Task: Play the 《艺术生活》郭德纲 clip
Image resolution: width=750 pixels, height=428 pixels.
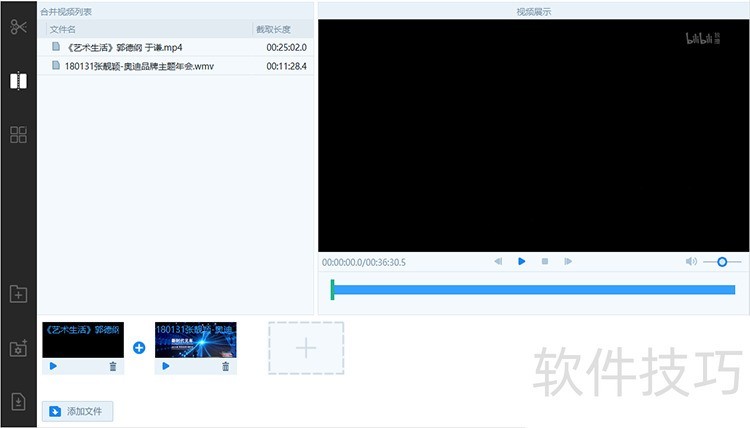Action: coord(53,366)
